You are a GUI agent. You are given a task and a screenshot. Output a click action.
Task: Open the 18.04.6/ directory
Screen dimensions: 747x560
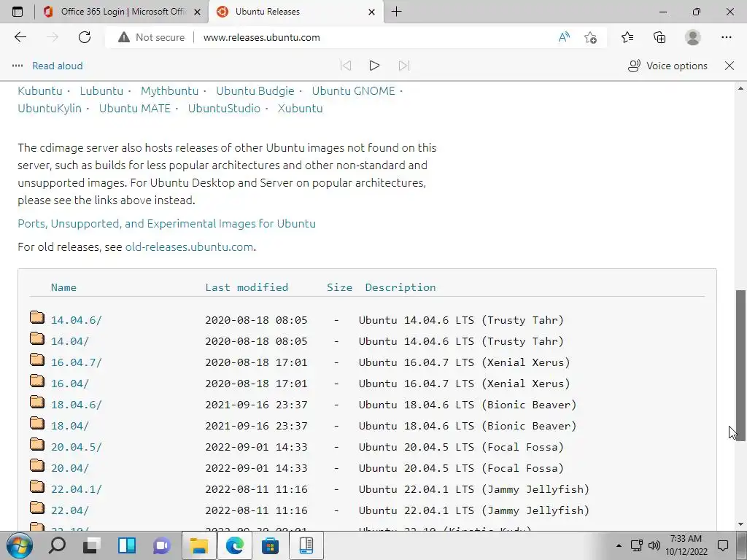tap(76, 405)
